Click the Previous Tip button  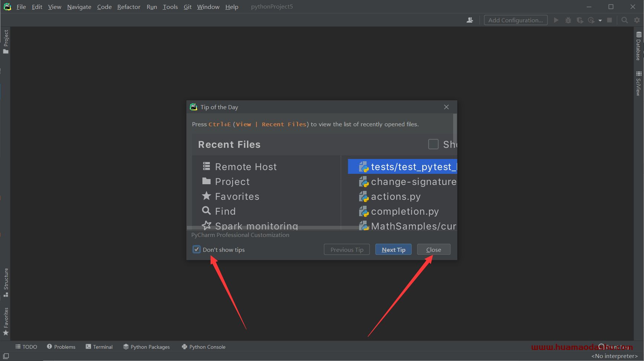[x=347, y=250]
